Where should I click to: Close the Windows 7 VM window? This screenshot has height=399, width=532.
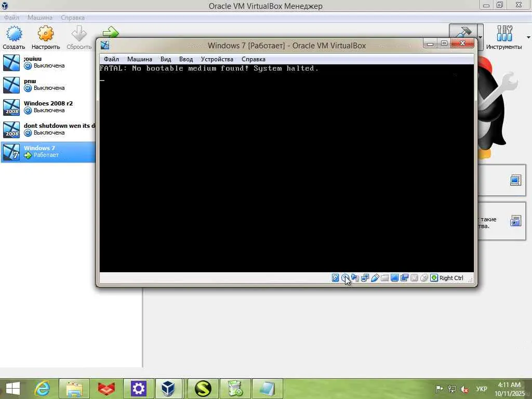[x=462, y=44]
